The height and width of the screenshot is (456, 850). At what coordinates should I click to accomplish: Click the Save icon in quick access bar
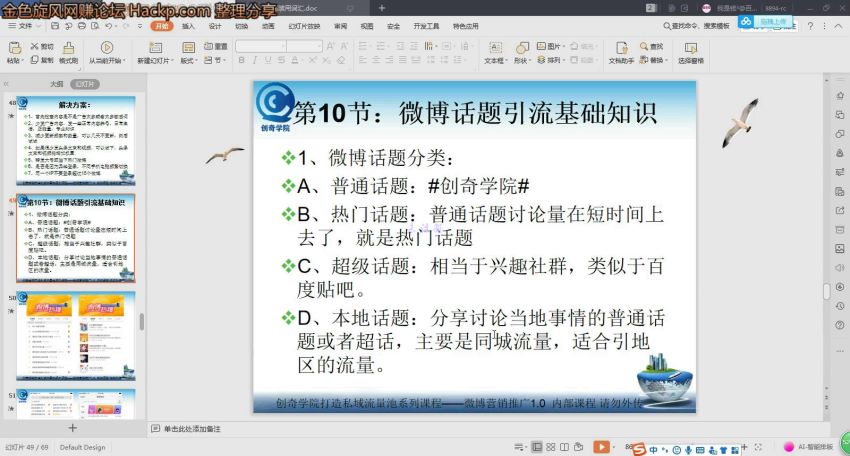click(55, 26)
